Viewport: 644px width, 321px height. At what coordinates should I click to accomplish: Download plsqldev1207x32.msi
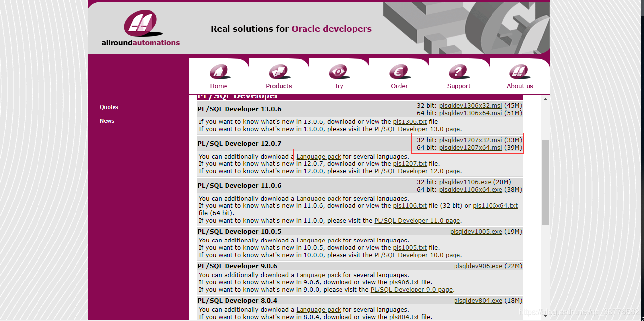pos(470,140)
